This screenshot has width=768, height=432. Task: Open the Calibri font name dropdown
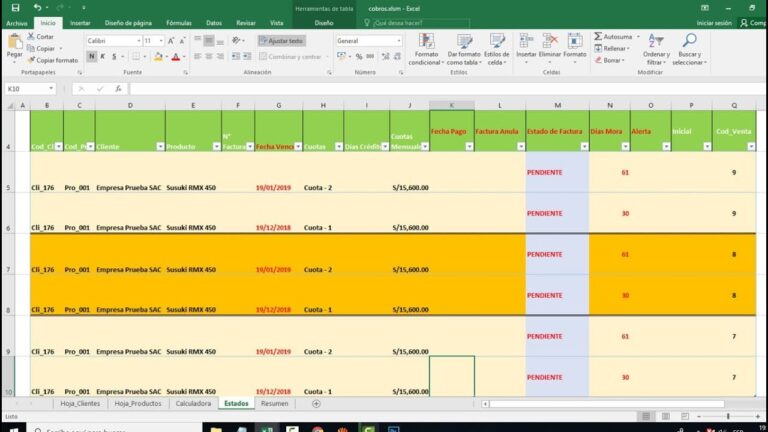tap(139, 41)
